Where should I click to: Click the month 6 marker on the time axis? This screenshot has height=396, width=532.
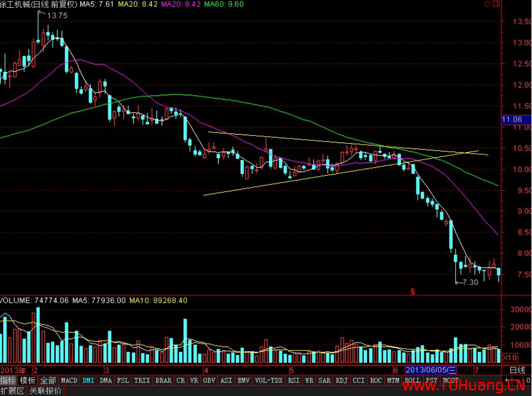tap(396, 370)
